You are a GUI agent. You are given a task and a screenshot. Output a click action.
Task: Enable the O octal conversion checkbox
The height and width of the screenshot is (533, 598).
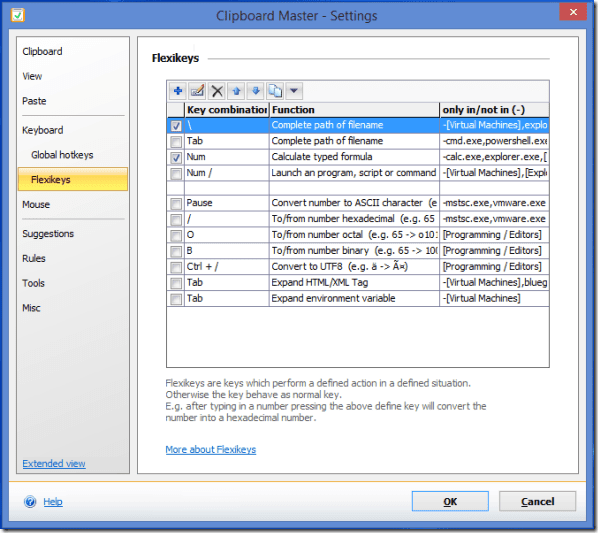(x=176, y=235)
